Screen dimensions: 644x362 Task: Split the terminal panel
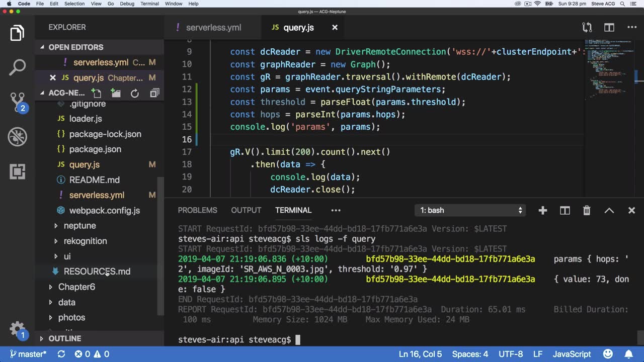(565, 210)
